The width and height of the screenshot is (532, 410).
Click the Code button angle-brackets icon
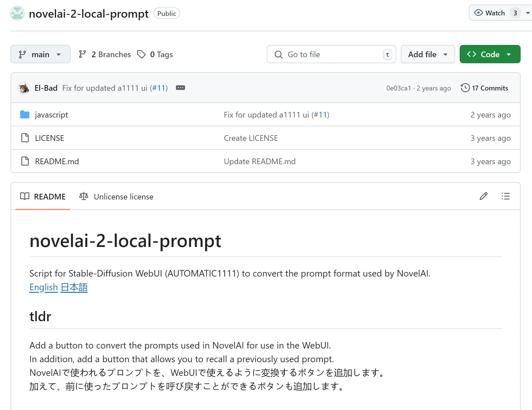472,54
